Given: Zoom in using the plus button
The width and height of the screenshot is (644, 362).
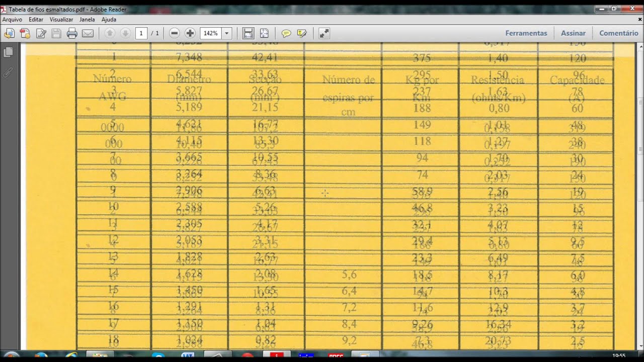Looking at the screenshot, I should (190, 33).
